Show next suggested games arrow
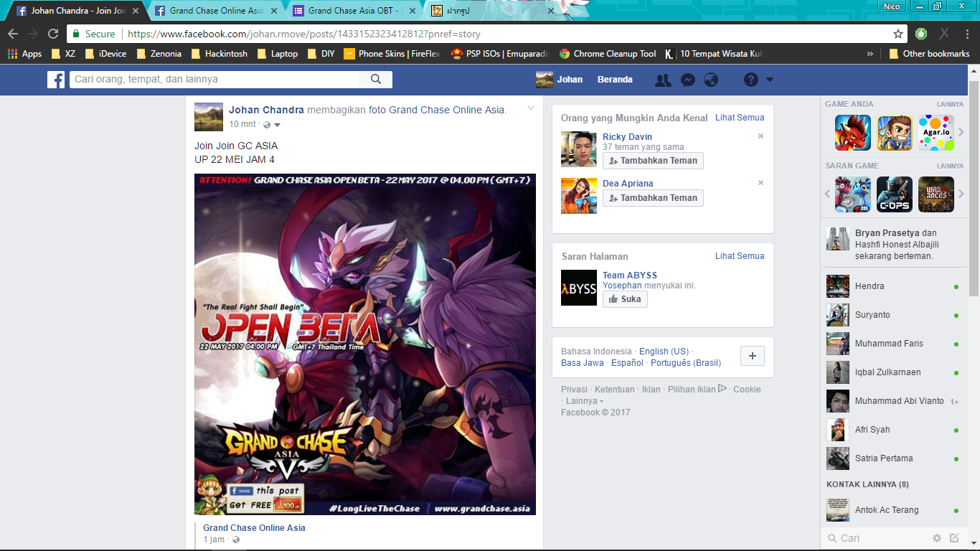The width and height of the screenshot is (980, 551). click(x=961, y=194)
